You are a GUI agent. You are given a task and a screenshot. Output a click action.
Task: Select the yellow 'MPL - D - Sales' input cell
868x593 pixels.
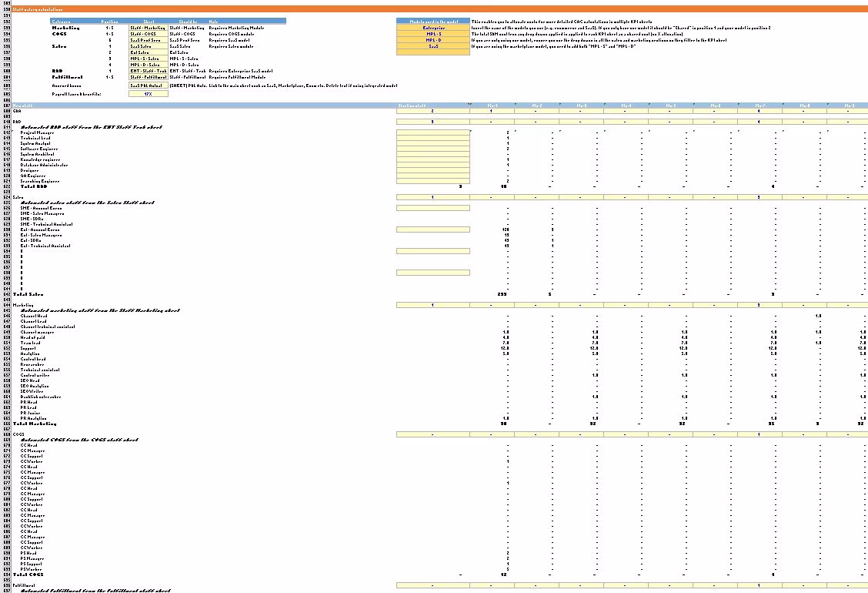[x=148, y=64]
